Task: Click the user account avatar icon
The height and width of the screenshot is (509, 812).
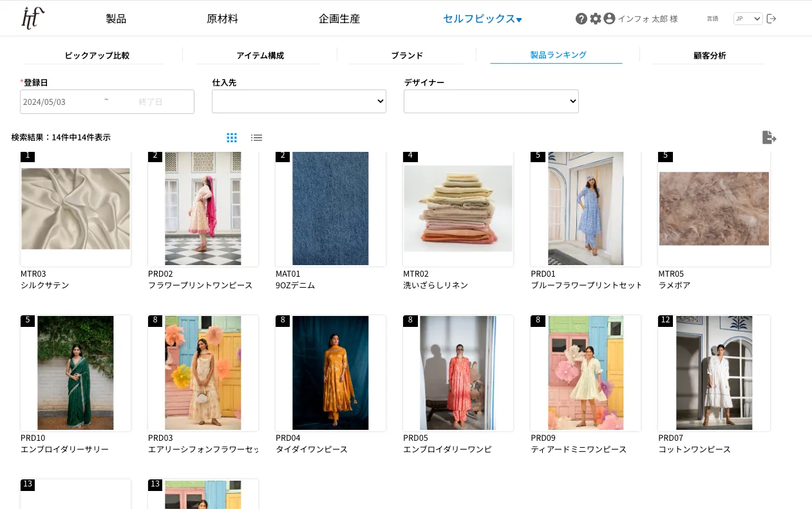Action: click(609, 19)
